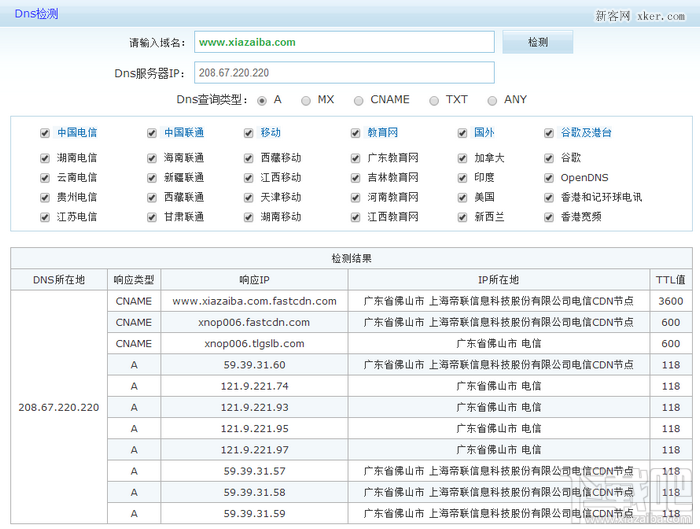Image resolution: width=700 pixels, height=529 pixels.
Task: Uncheck the 江西教育网 checkbox
Action: click(355, 217)
